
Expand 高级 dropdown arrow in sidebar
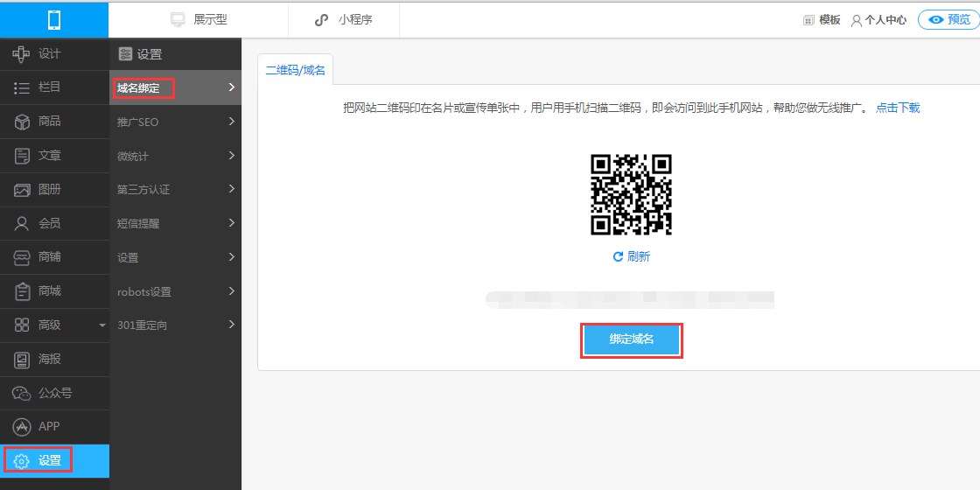pyautogui.click(x=102, y=325)
